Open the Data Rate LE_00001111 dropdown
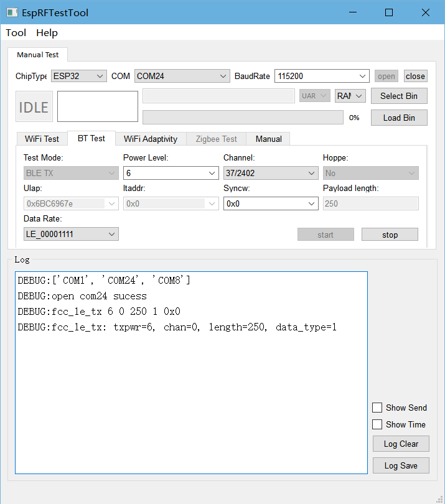The image size is (445, 504). click(71, 234)
